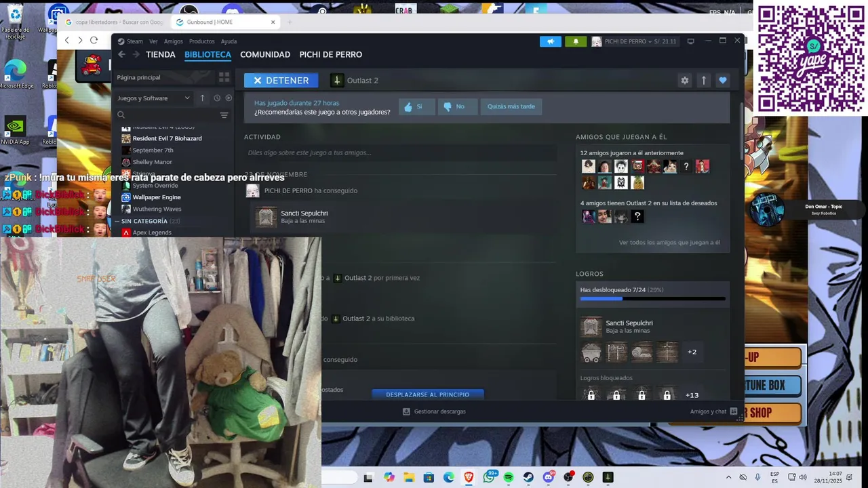This screenshot has width=868, height=488.
Task: Open Gestionar descargas at bottom
Action: click(x=434, y=411)
